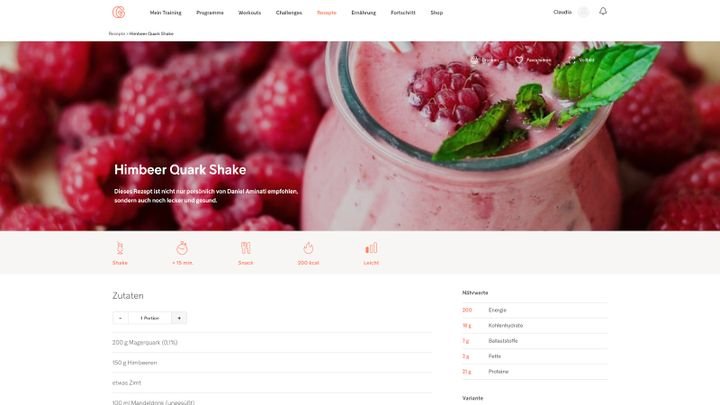The image size is (720, 405).
Task: Decrease portions with the minus button
Action: tap(120, 318)
